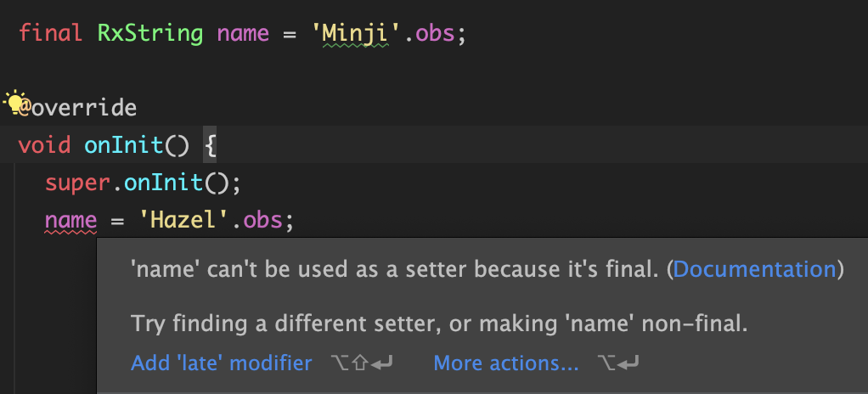Screen dimensions: 868x394
Task: Click .obs after 'Minji' string
Action: (428, 34)
